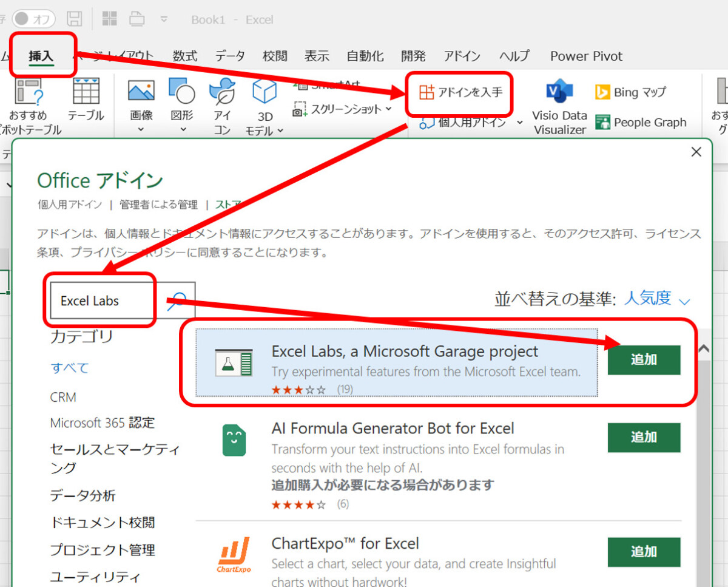Select the プロジェクト管理 category
728x587 pixels.
pos(103,550)
